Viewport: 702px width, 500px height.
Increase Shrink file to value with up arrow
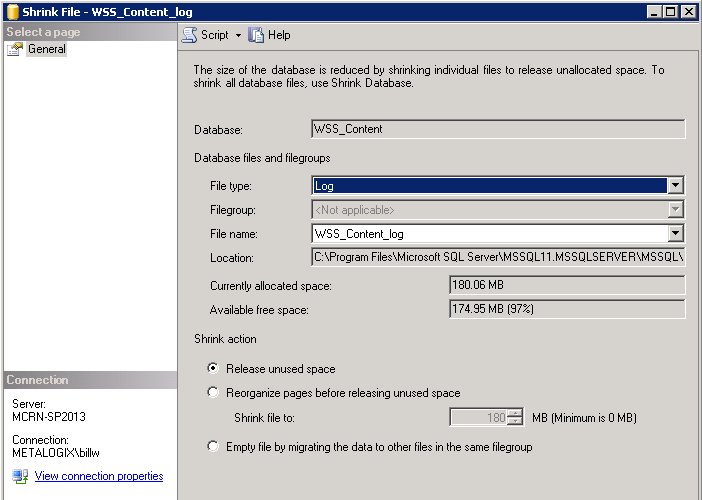coord(515,413)
